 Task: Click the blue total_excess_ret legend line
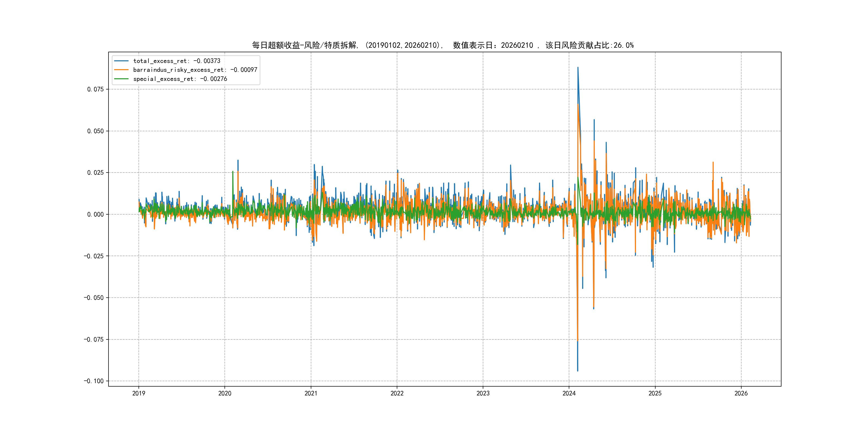click(x=121, y=61)
